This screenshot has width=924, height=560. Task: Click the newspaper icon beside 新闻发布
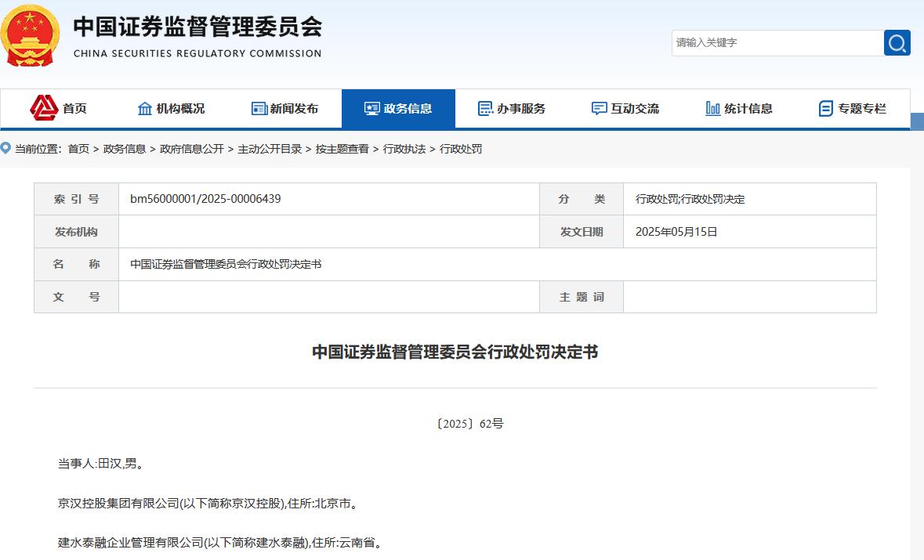point(259,108)
